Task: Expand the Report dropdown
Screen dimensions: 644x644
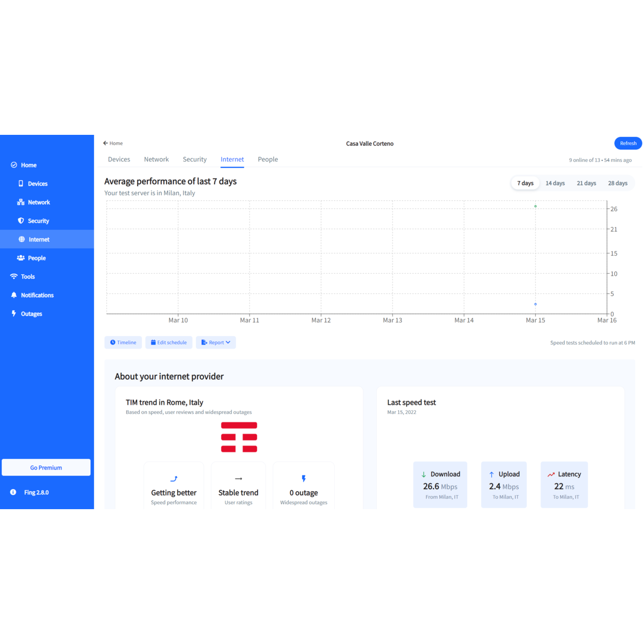Action: [216, 343]
